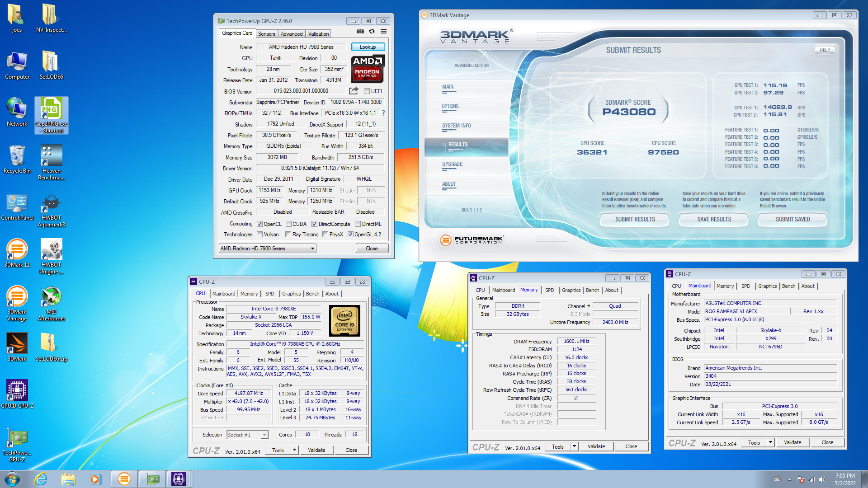Switch to the Advanced tab in GPU-Z
The width and height of the screenshot is (868, 488).
point(292,34)
